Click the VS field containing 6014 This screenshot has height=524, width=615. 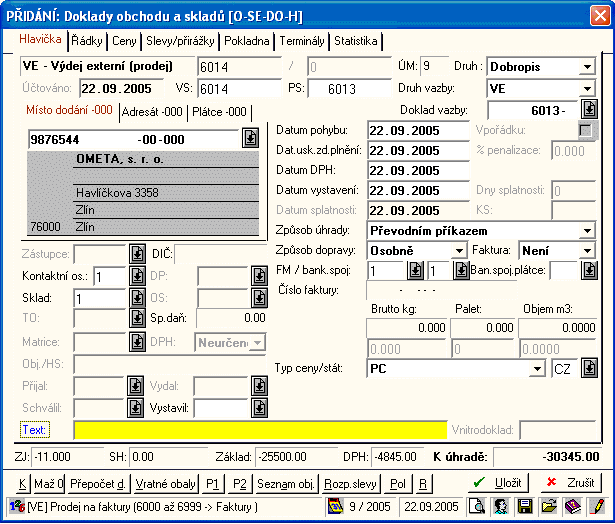(239, 89)
